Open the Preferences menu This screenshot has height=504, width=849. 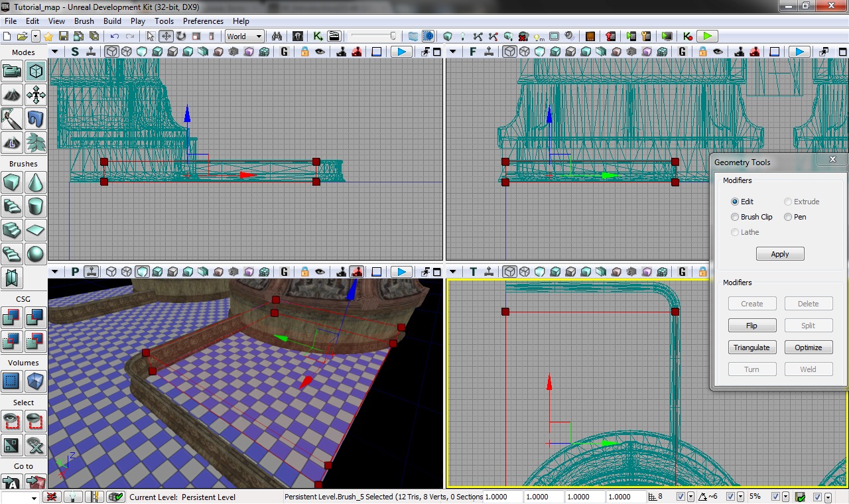(203, 21)
